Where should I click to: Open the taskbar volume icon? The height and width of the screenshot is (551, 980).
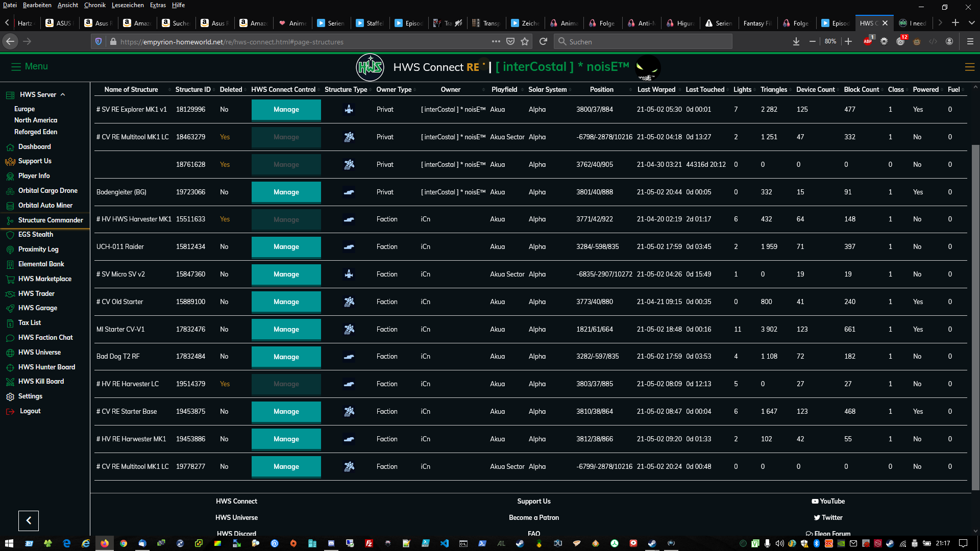pos(779,543)
